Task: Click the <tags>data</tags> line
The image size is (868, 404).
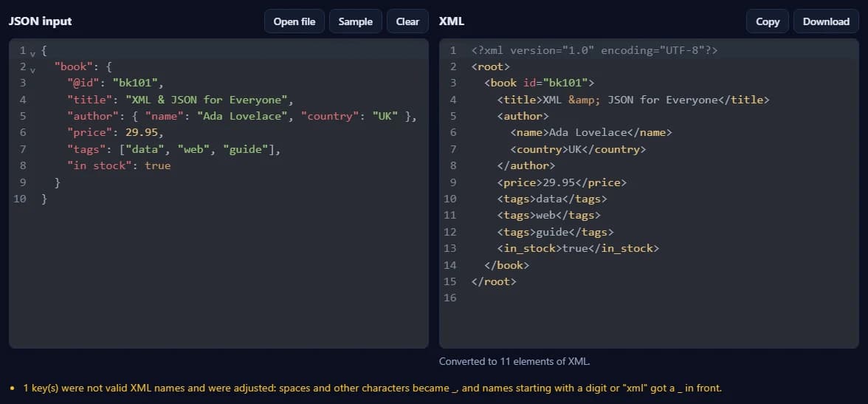Action: tap(552, 199)
